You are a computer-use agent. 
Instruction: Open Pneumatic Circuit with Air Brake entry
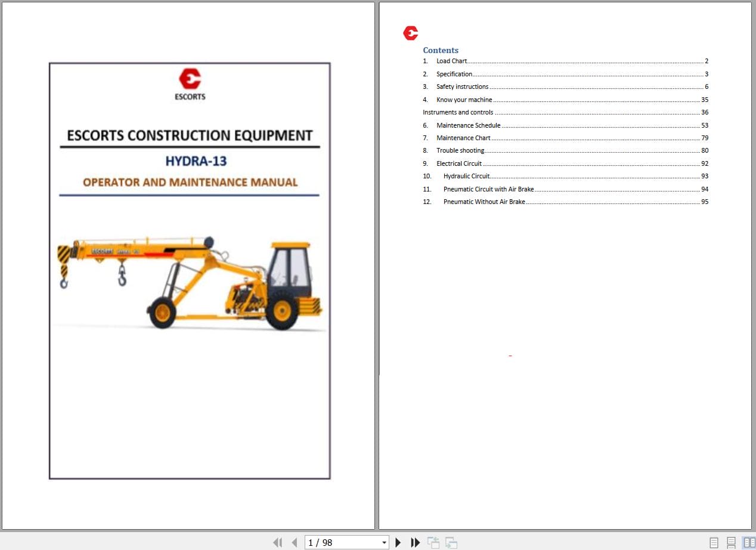pyautogui.click(x=565, y=189)
